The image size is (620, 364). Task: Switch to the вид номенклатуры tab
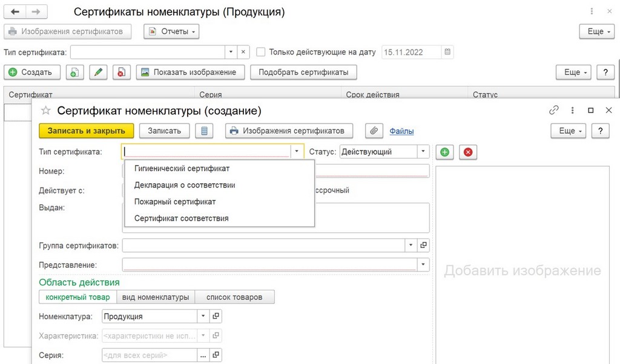pos(156,297)
